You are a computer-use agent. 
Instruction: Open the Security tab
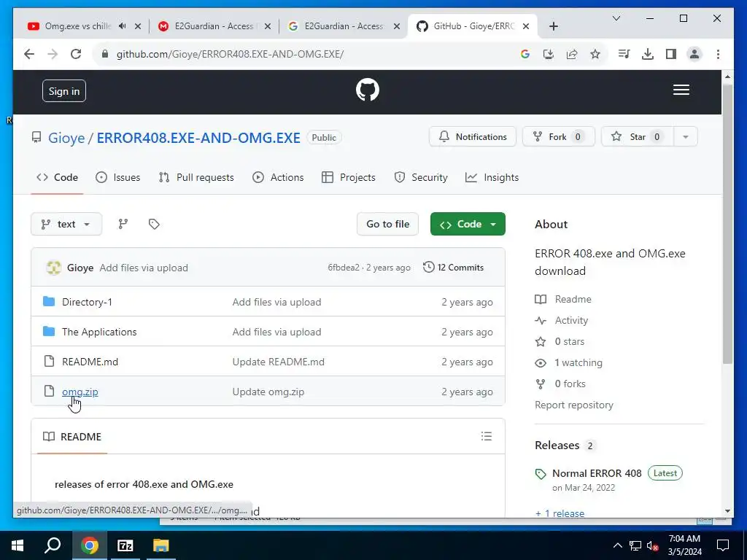[x=421, y=177]
